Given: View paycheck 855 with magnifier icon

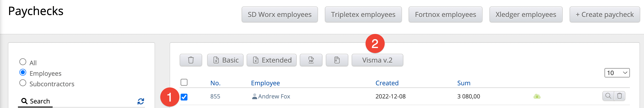Looking at the screenshot, I should click(x=608, y=96).
